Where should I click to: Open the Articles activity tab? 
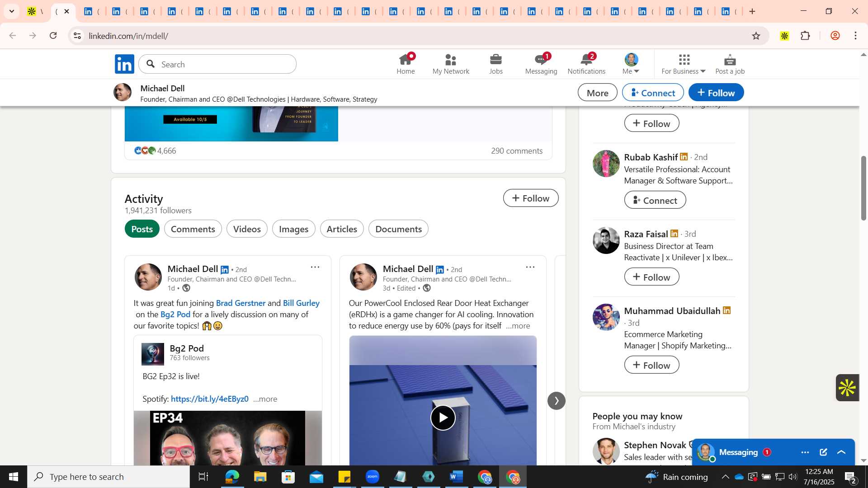[x=342, y=229]
